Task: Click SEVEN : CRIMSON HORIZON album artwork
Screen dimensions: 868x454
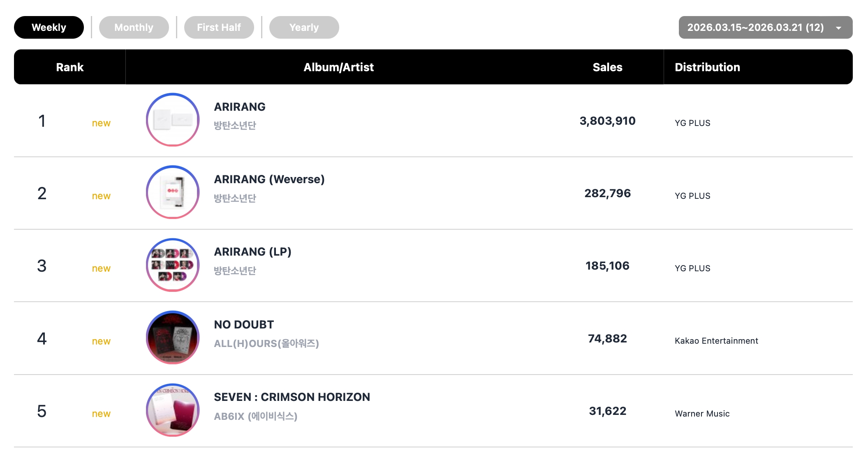Action: click(173, 410)
